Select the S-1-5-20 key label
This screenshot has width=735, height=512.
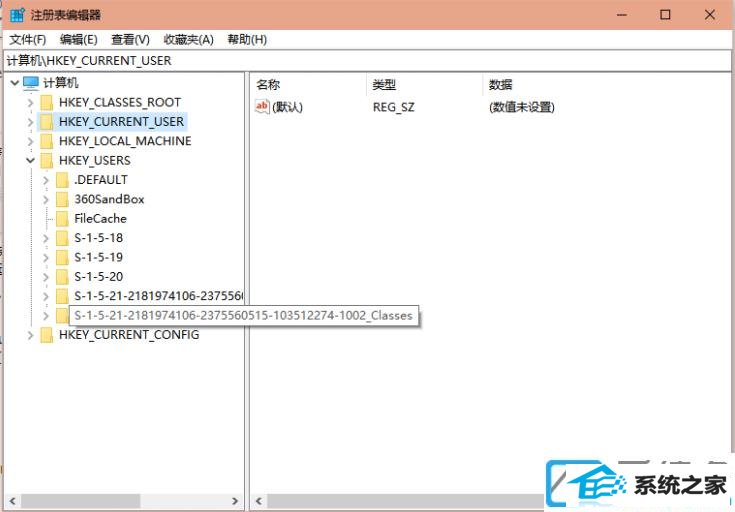click(x=98, y=277)
